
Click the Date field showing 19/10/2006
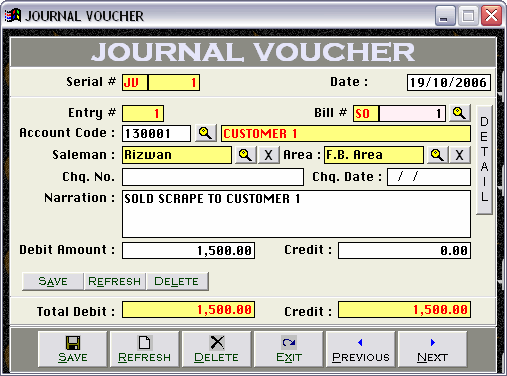(449, 82)
